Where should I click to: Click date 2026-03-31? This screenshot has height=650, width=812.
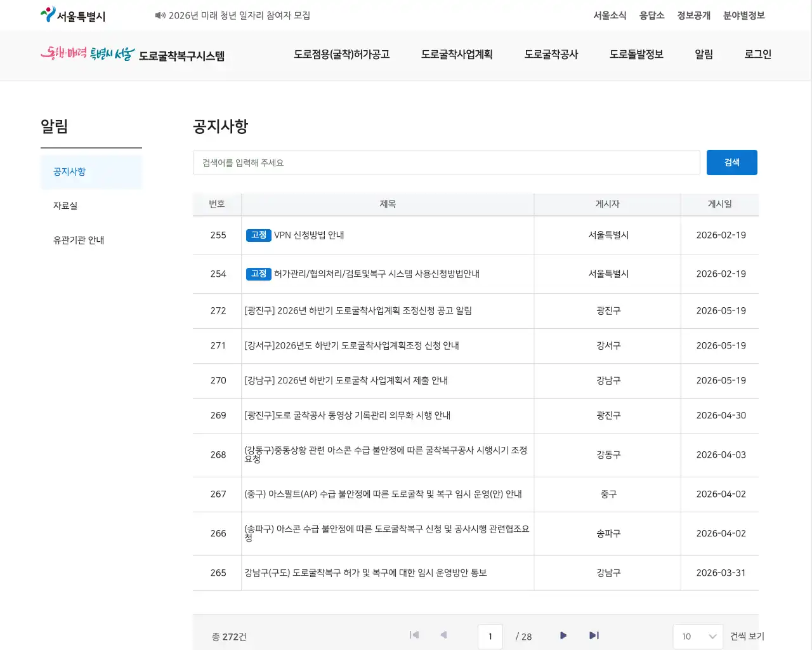(721, 573)
